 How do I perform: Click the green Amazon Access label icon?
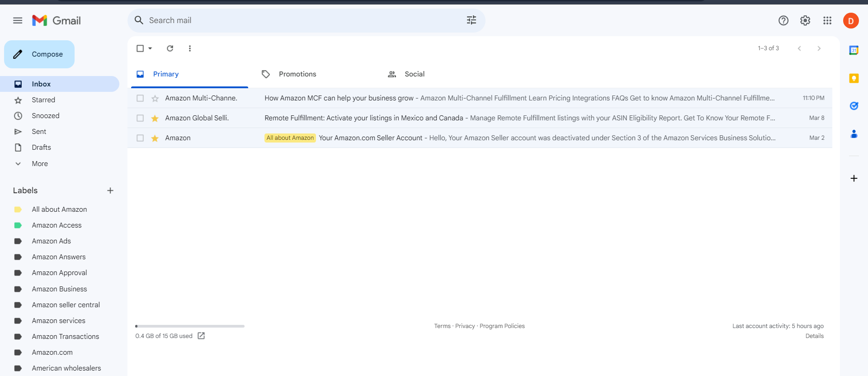tap(18, 225)
